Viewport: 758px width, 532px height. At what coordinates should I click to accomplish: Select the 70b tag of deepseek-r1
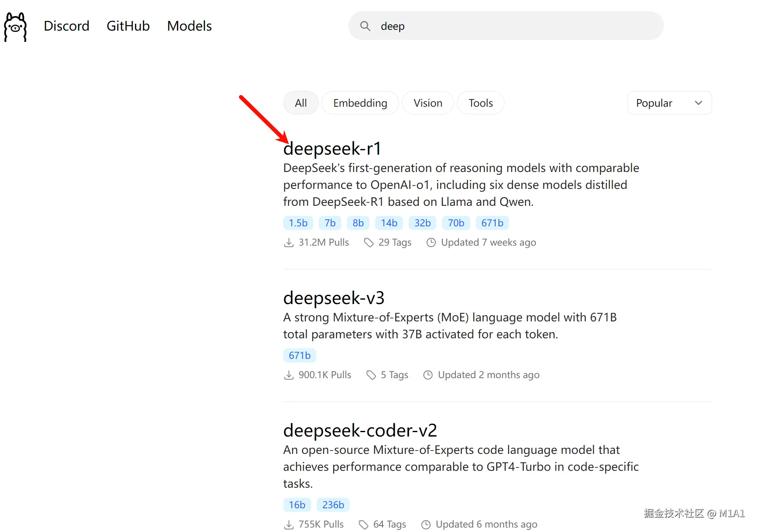[456, 223]
